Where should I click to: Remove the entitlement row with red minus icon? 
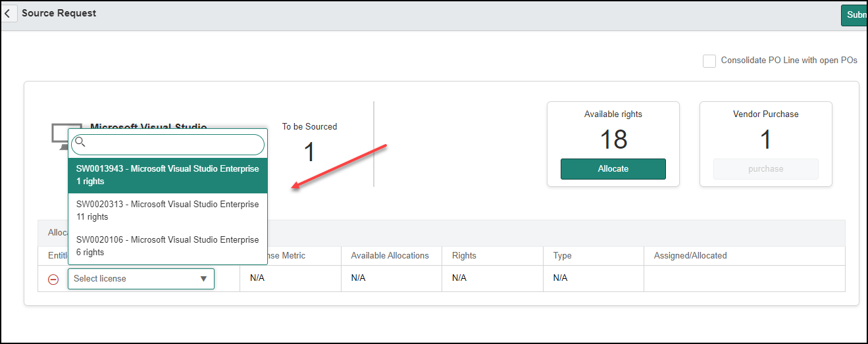click(53, 279)
